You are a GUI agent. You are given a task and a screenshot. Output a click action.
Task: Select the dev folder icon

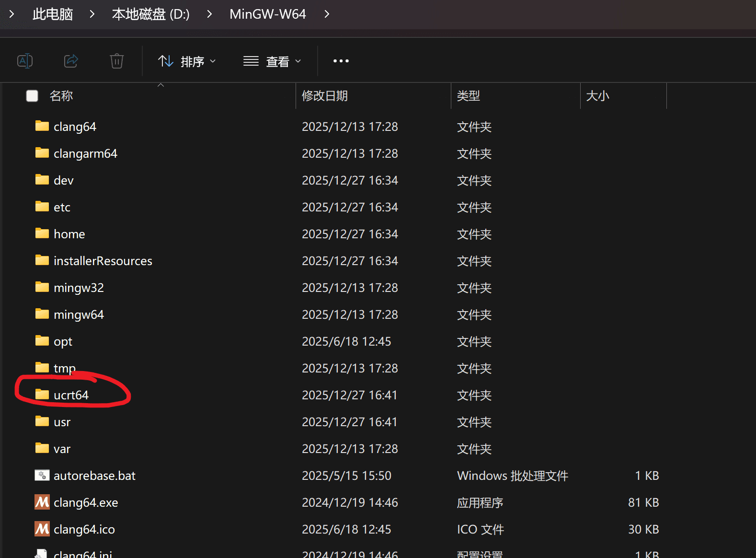42,180
